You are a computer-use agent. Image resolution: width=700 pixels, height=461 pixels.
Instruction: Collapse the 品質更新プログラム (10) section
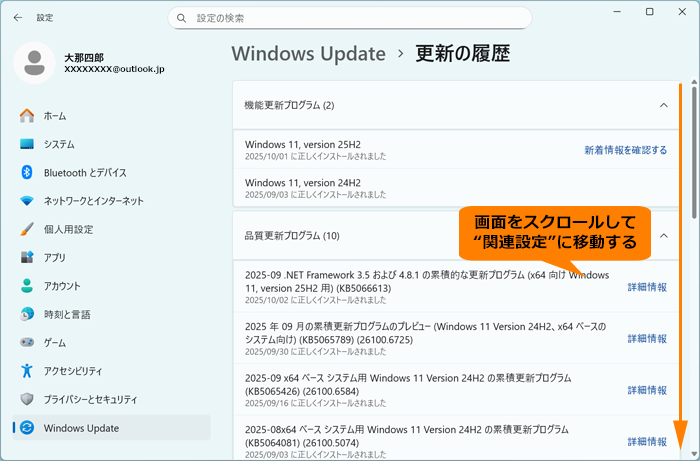tap(663, 236)
